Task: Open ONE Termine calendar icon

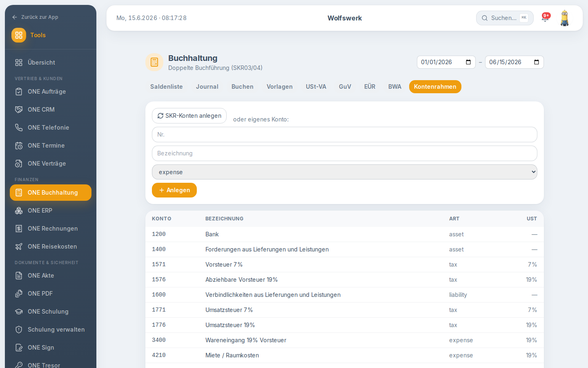Action: [19, 146]
